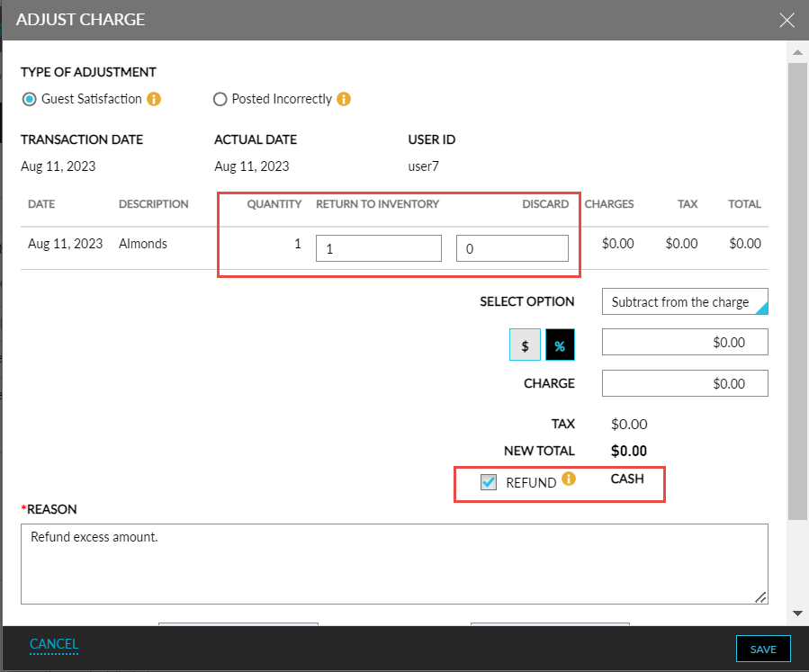
Task: Click the Return to Inventory field
Action: [x=379, y=248]
